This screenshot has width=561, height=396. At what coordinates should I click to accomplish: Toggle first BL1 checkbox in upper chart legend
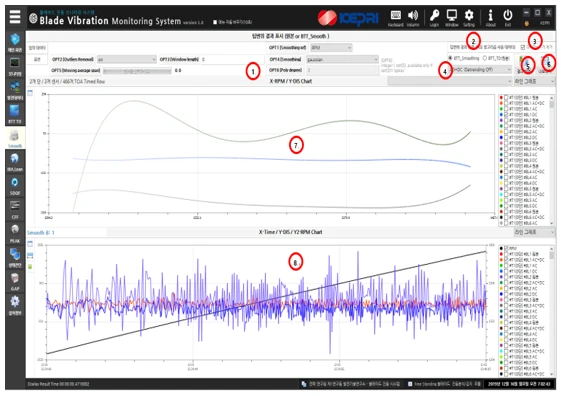[x=506, y=97]
